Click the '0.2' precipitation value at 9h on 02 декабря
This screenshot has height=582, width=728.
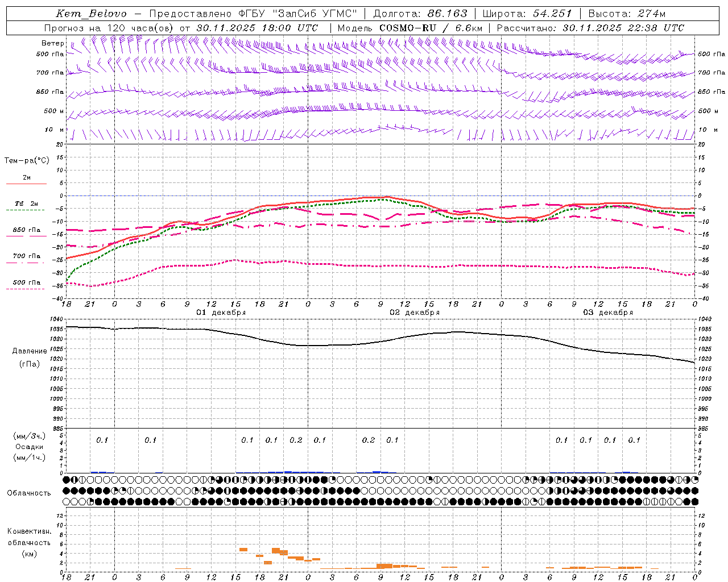pyautogui.click(x=369, y=440)
